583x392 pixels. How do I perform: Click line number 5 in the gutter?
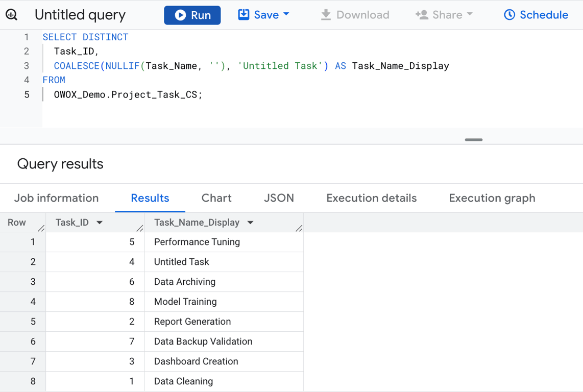click(x=27, y=94)
